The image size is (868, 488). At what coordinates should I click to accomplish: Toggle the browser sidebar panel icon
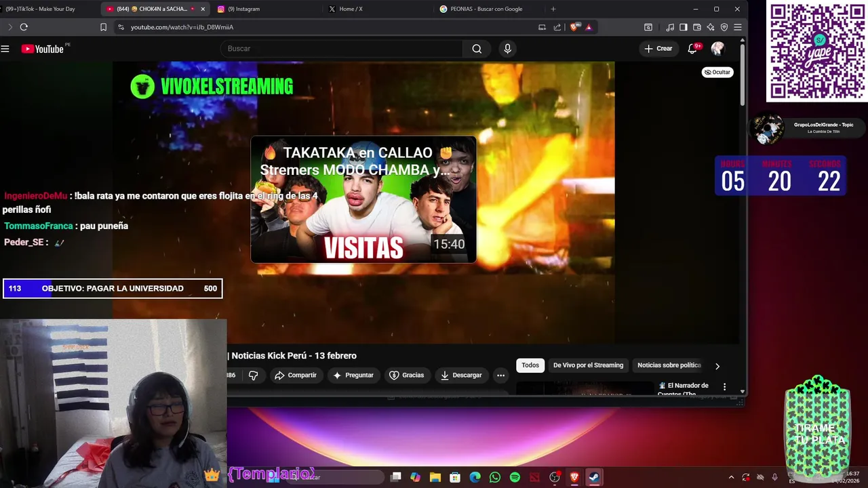pyautogui.click(x=683, y=27)
